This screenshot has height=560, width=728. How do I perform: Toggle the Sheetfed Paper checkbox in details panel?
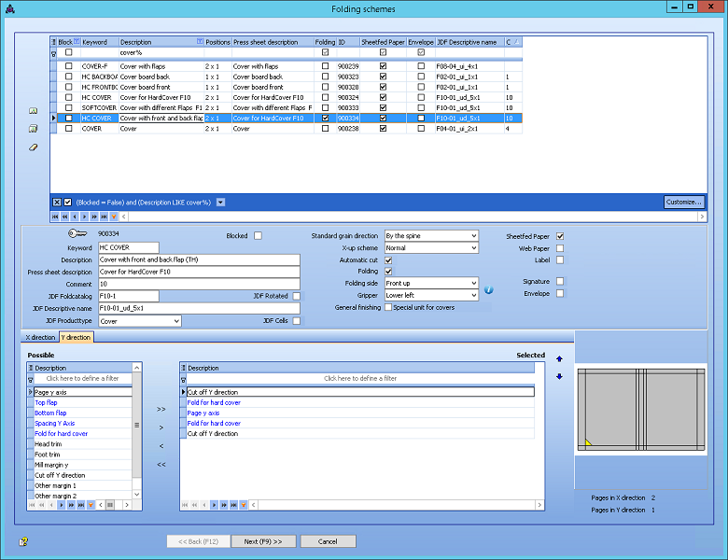click(560, 236)
